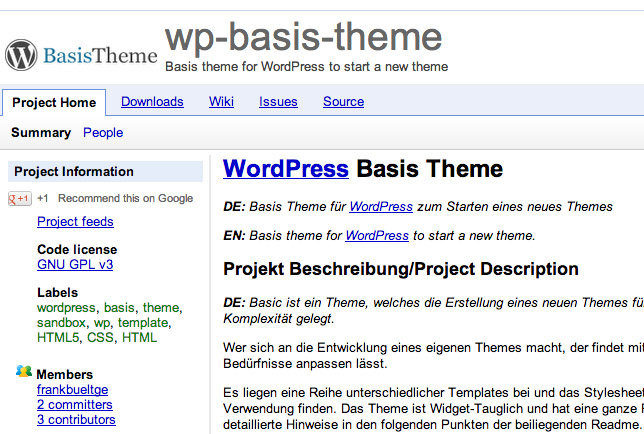Click the HTML5 label

pyautogui.click(x=58, y=338)
